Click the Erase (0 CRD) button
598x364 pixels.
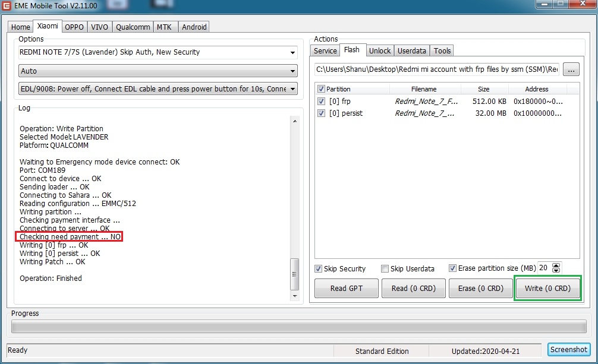pos(481,289)
